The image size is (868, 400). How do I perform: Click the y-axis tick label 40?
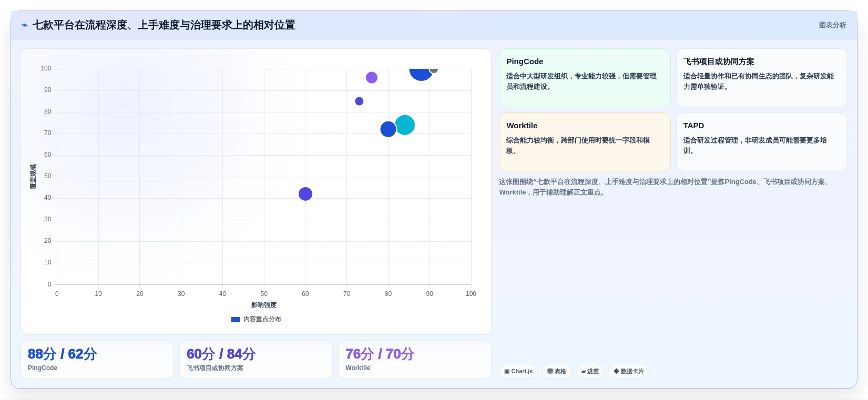click(48, 198)
